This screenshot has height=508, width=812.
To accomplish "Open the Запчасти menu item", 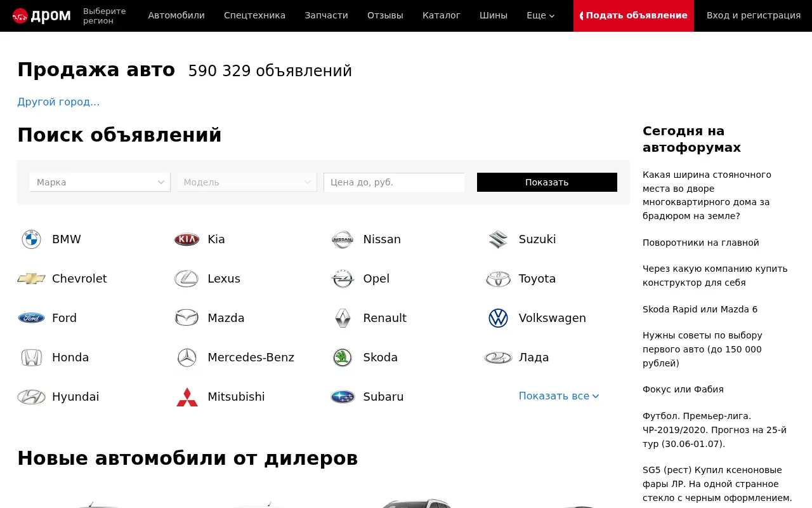I will (326, 16).
